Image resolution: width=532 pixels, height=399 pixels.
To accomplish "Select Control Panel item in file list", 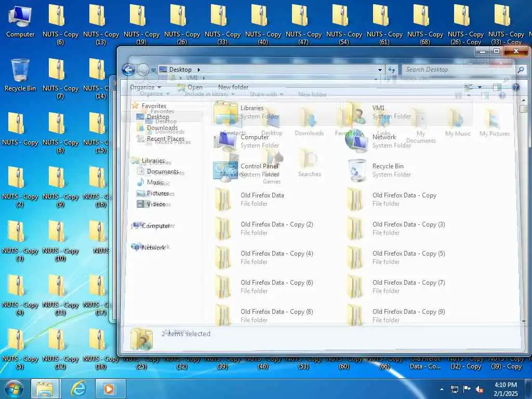I will coord(275,170).
